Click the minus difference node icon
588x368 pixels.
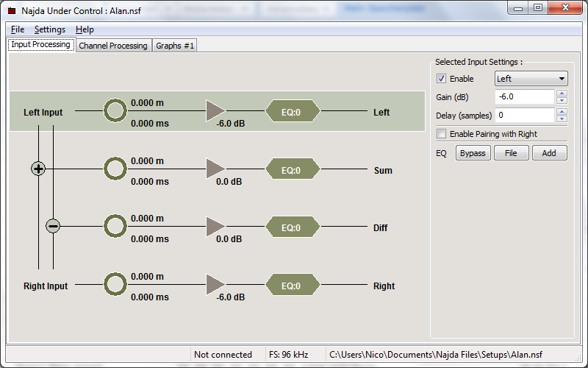click(x=53, y=226)
